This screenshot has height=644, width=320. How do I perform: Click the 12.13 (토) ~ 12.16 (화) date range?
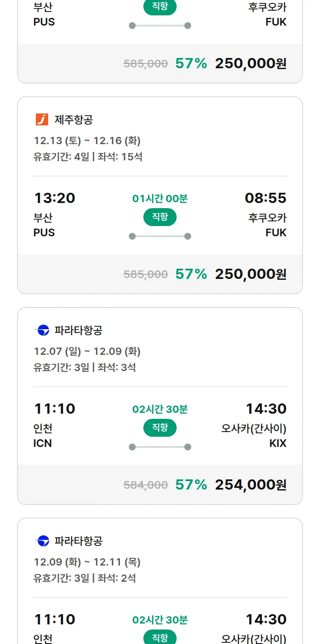(87, 141)
